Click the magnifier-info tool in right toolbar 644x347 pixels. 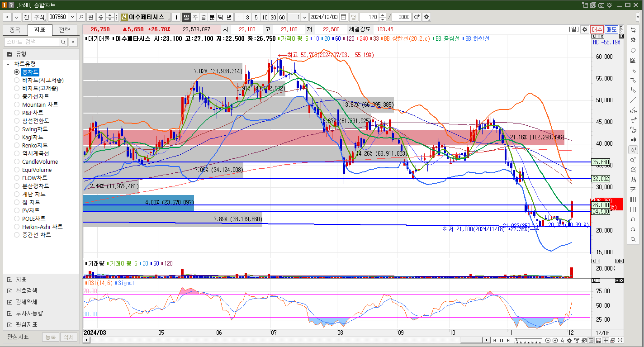click(633, 150)
